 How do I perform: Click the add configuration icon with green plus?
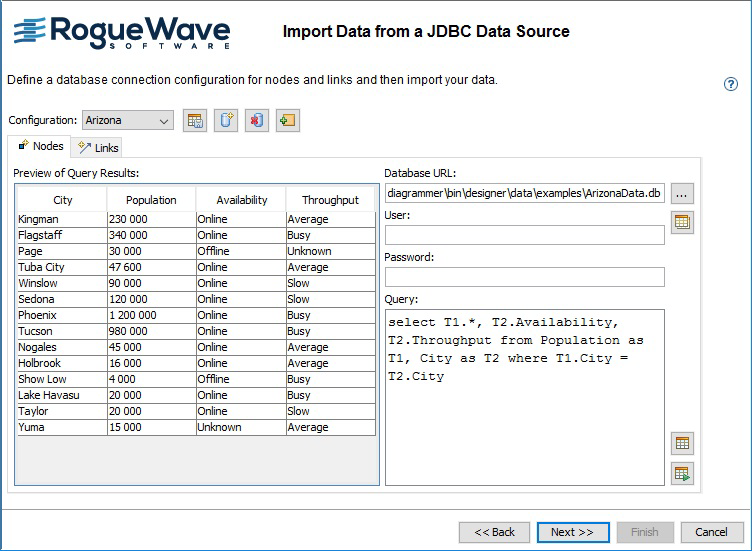coord(288,121)
